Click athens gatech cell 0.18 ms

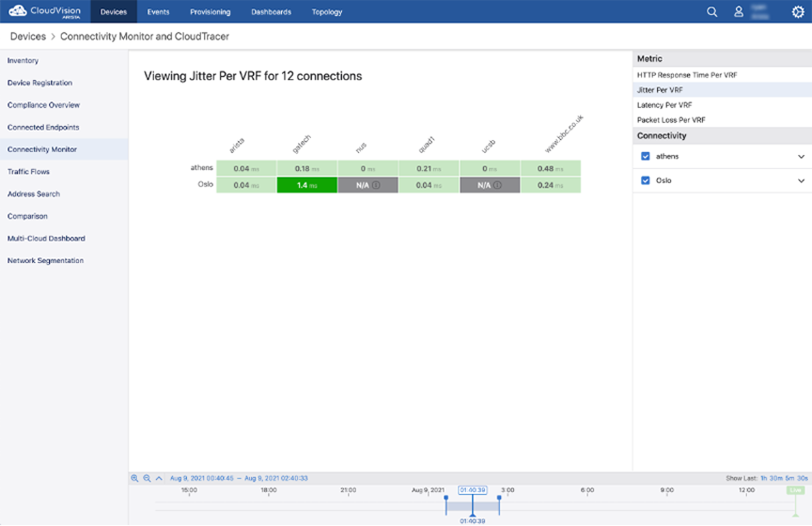pos(307,168)
